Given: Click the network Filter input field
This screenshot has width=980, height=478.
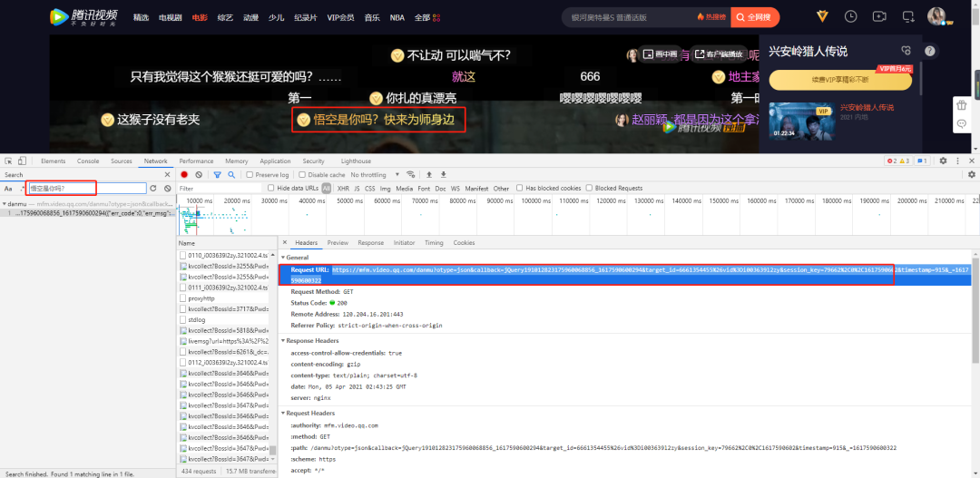Looking at the screenshot, I should [220, 188].
